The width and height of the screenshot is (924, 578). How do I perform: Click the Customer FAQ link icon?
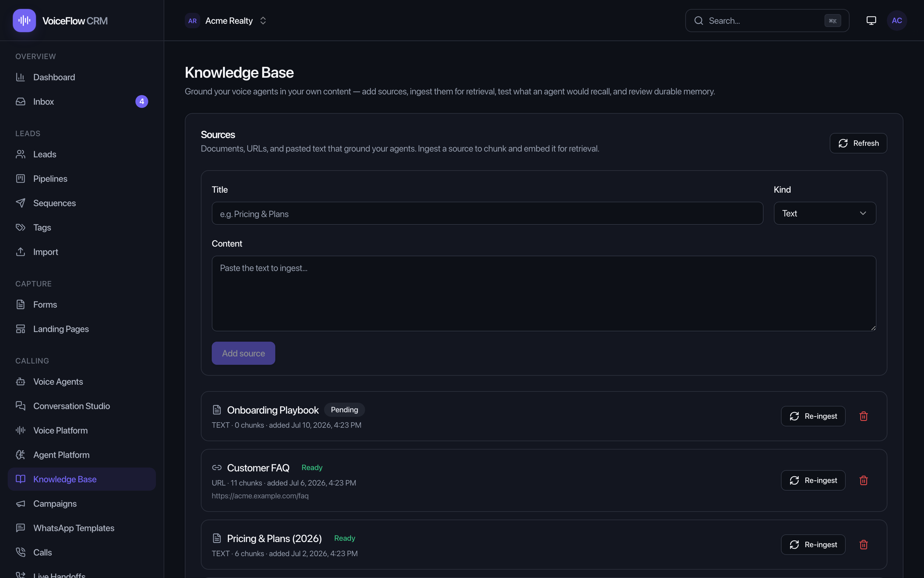[x=217, y=468]
